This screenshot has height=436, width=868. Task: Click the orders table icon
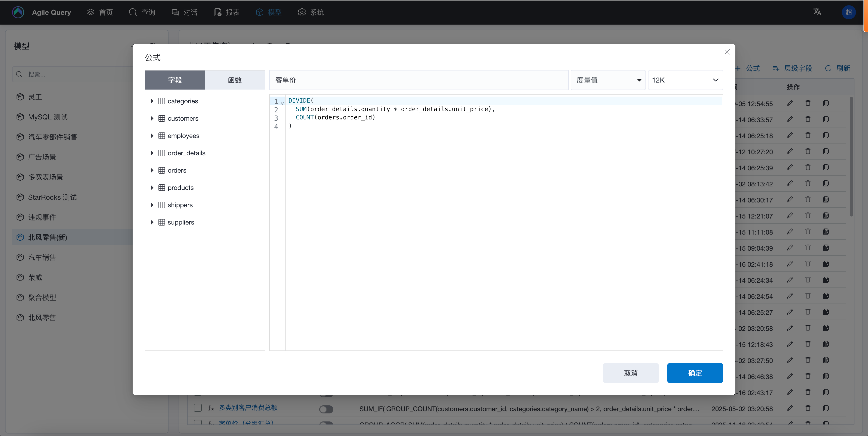(162, 170)
